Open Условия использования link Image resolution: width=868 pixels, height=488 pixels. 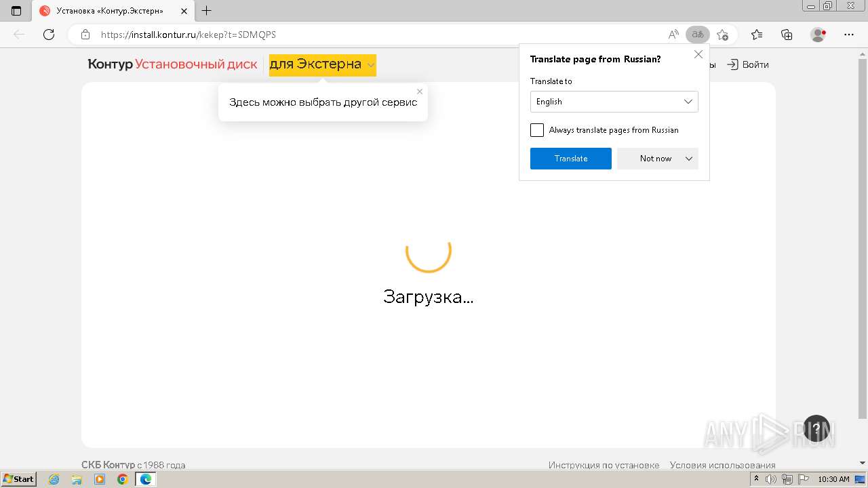[722, 465]
